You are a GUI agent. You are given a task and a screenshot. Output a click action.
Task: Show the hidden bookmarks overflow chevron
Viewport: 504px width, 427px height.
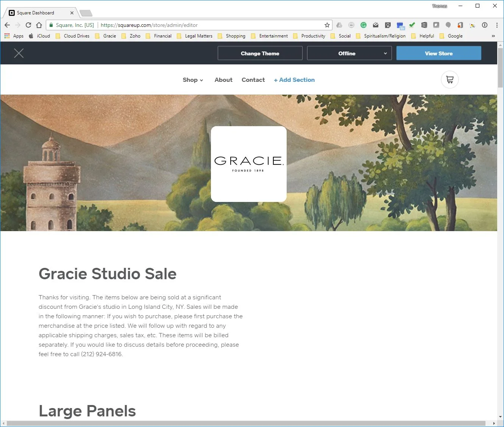pyautogui.click(x=493, y=36)
